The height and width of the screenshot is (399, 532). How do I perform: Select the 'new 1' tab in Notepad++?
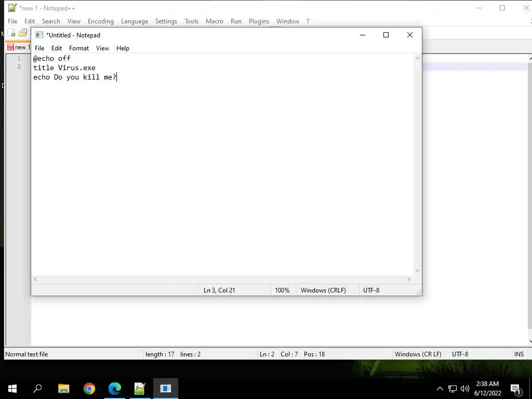click(19, 47)
